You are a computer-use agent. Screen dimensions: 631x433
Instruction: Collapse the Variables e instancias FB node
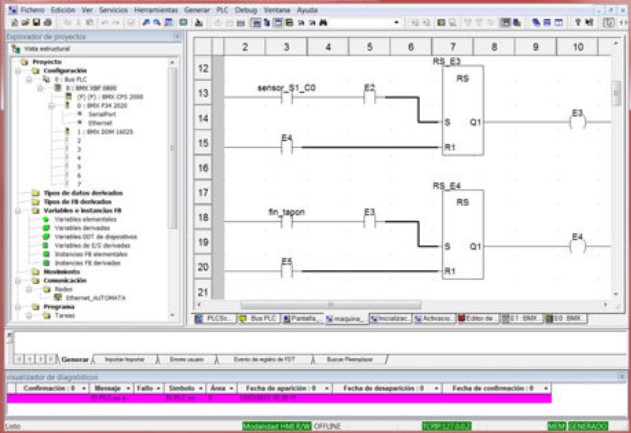pyautogui.click(x=18, y=210)
